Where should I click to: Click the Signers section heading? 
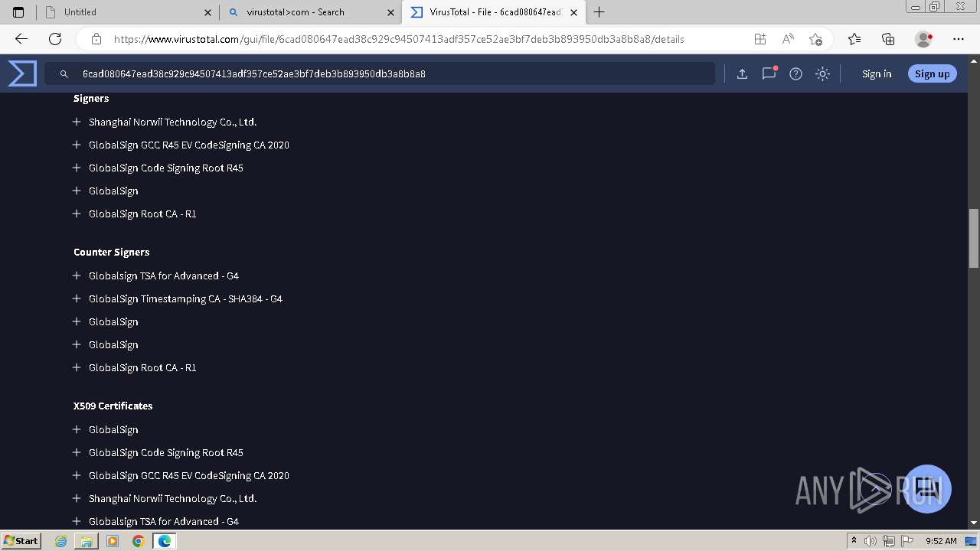pos(91,98)
